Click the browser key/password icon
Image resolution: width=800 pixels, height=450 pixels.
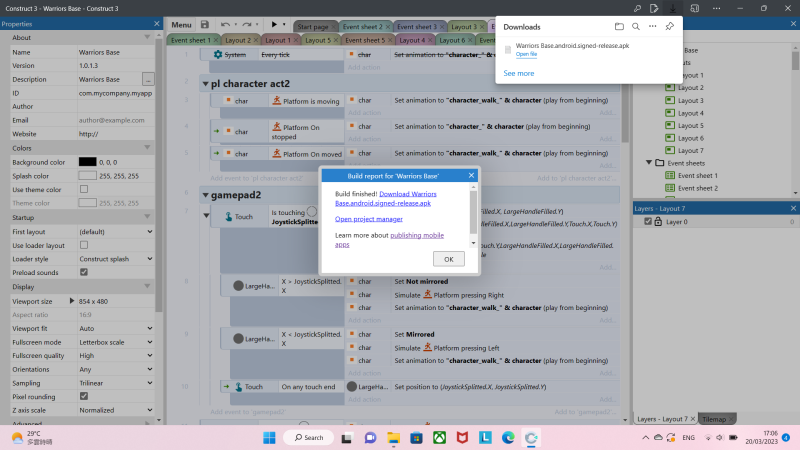coord(637,8)
